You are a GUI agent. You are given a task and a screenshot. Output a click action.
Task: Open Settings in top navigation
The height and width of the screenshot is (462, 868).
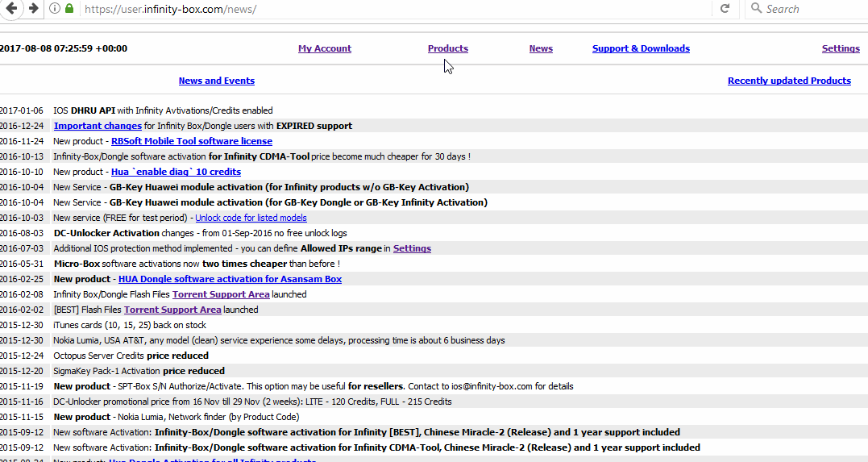click(x=841, y=48)
